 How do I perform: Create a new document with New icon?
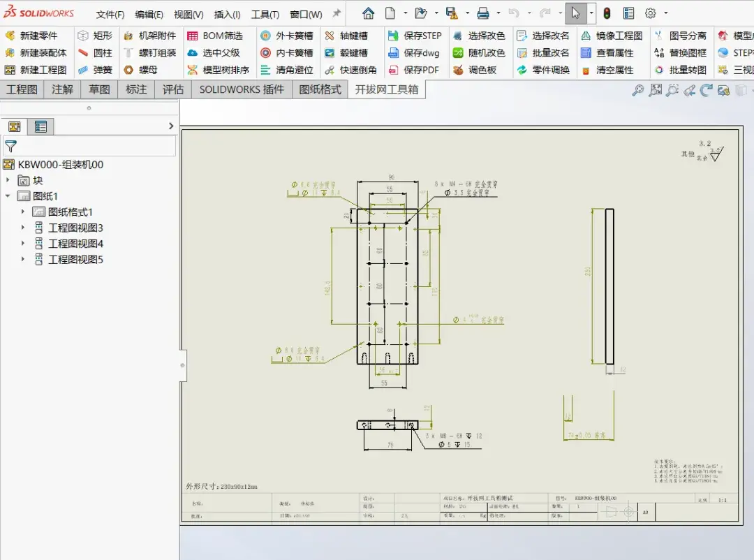[390, 13]
